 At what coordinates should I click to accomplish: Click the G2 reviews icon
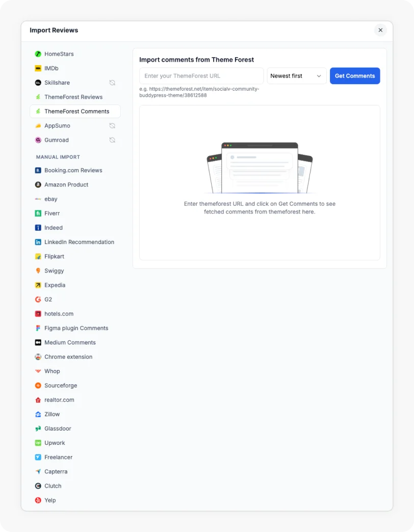tap(37, 299)
